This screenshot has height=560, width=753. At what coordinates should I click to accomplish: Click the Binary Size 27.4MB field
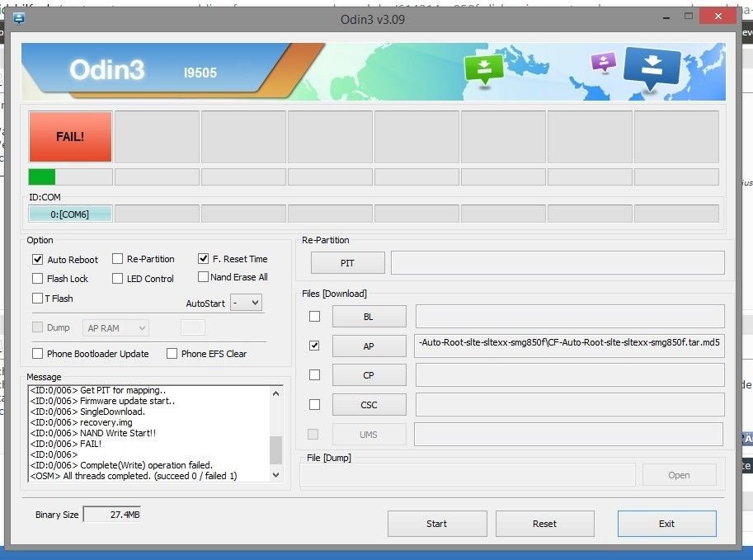click(x=112, y=515)
